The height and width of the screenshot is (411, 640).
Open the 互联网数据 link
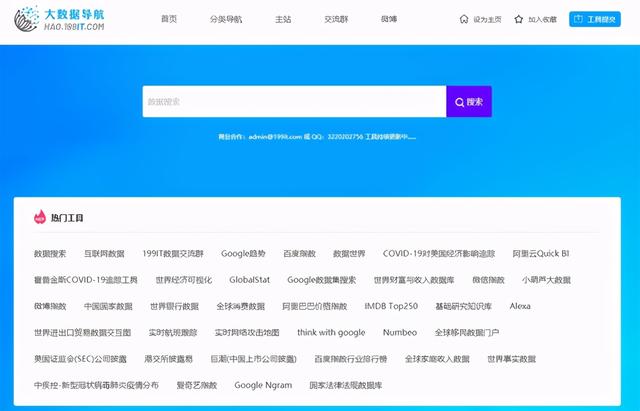point(104,253)
